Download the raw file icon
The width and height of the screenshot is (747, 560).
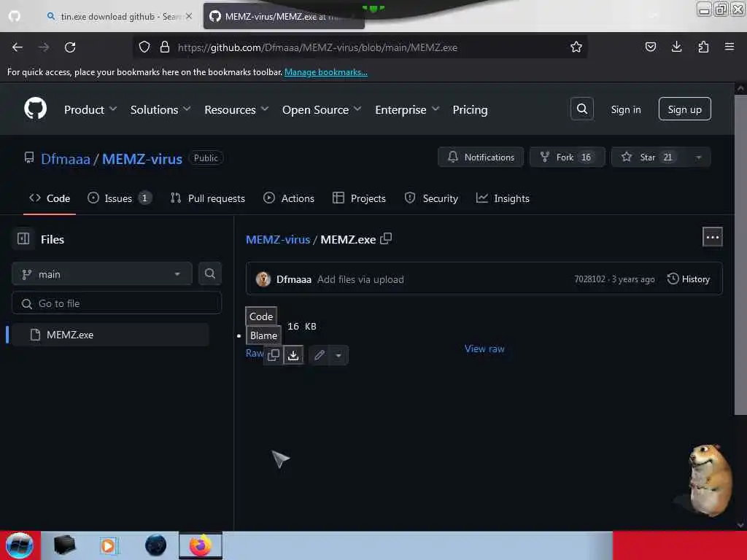[x=293, y=355]
